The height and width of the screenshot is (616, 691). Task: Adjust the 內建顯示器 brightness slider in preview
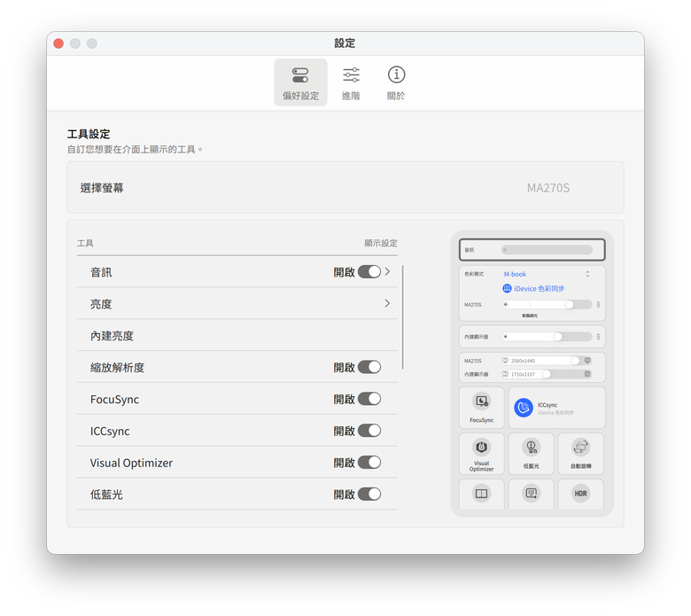547,337
